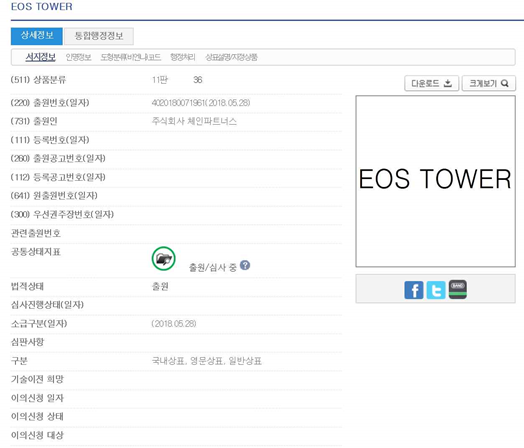The width and height of the screenshot is (524, 448).
Task: Click the 이의신청 일자 label
Action: point(37,398)
